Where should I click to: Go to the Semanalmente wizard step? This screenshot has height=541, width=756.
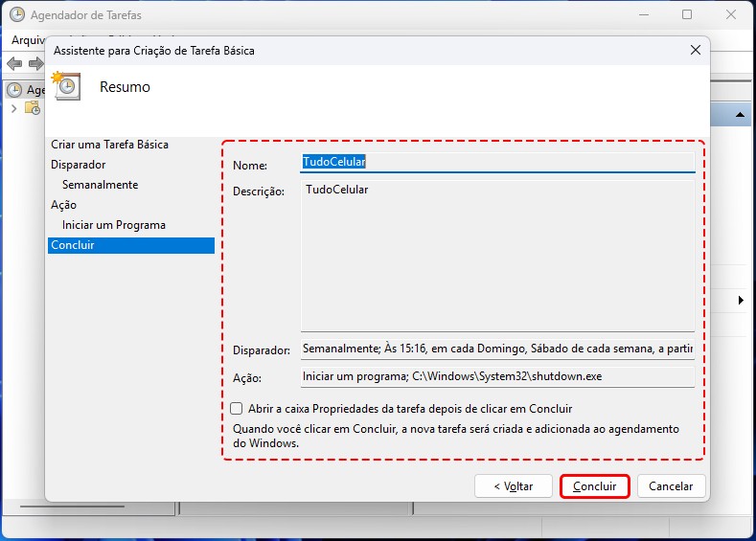pos(100,185)
